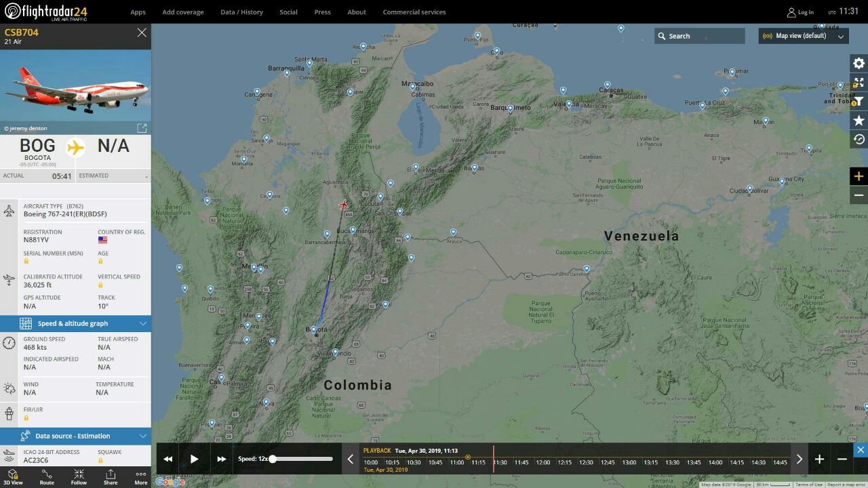
Task: Rewind the playback
Action: 167,459
